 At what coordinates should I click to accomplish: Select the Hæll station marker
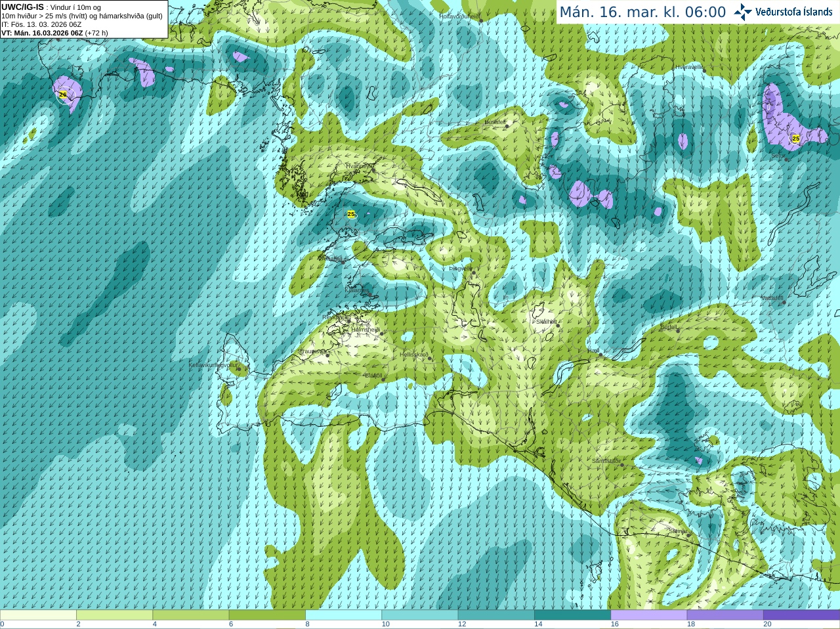(x=600, y=355)
